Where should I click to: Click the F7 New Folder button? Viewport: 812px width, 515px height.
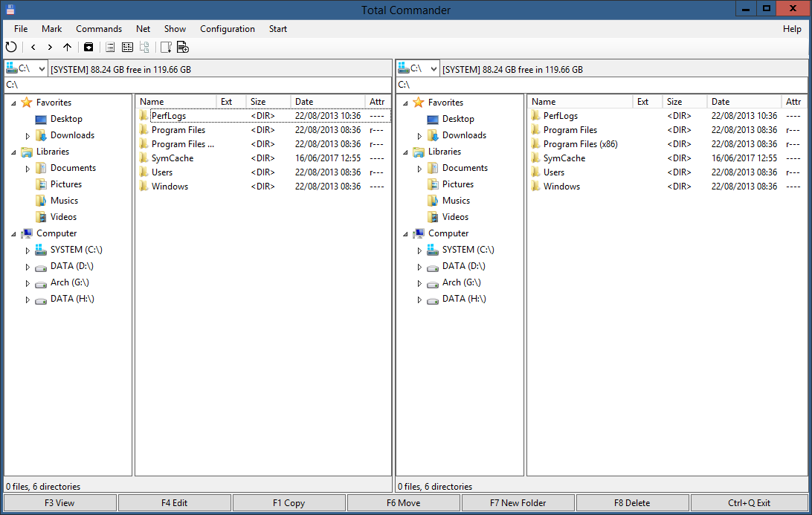(518, 502)
